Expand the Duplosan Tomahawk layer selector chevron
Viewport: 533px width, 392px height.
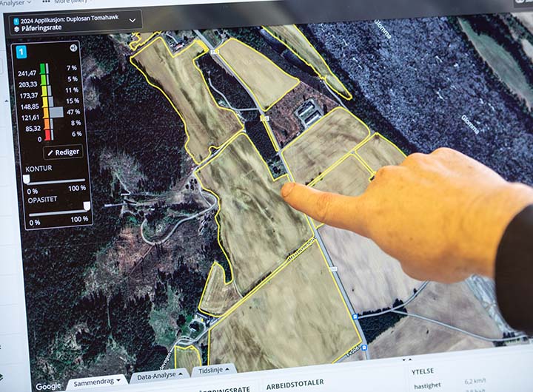point(133,20)
